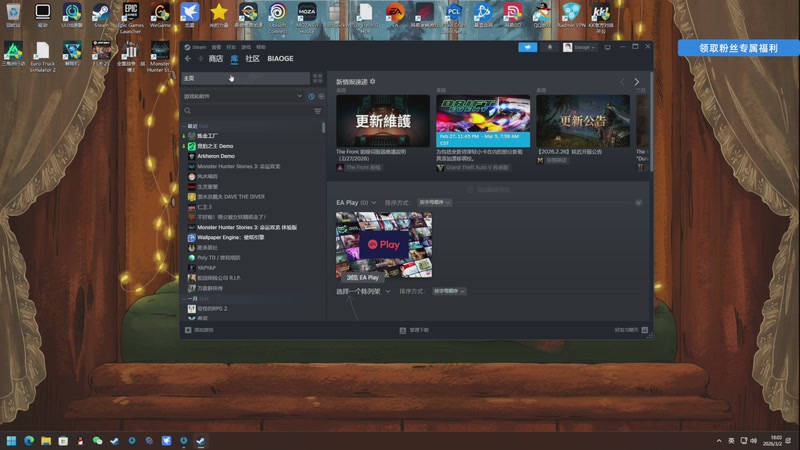The height and width of the screenshot is (450, 800).
Task: Select 竞拍之王 Demo in the game list
Action: [x=215, y=146]
